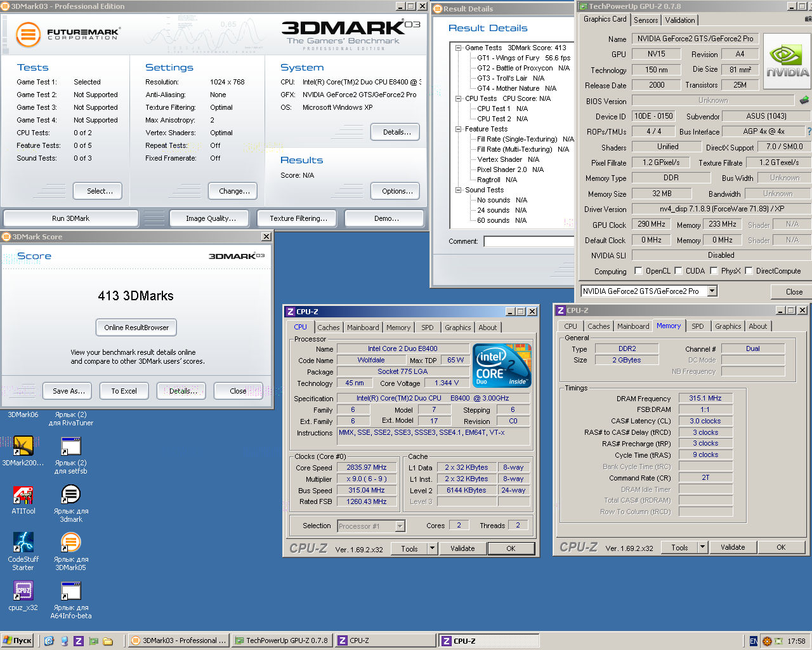The height and width of the screenshot is (650, 812).
Task: Click the GPU-Z BIOS save chip icon
Action: (x=804, y=100)
